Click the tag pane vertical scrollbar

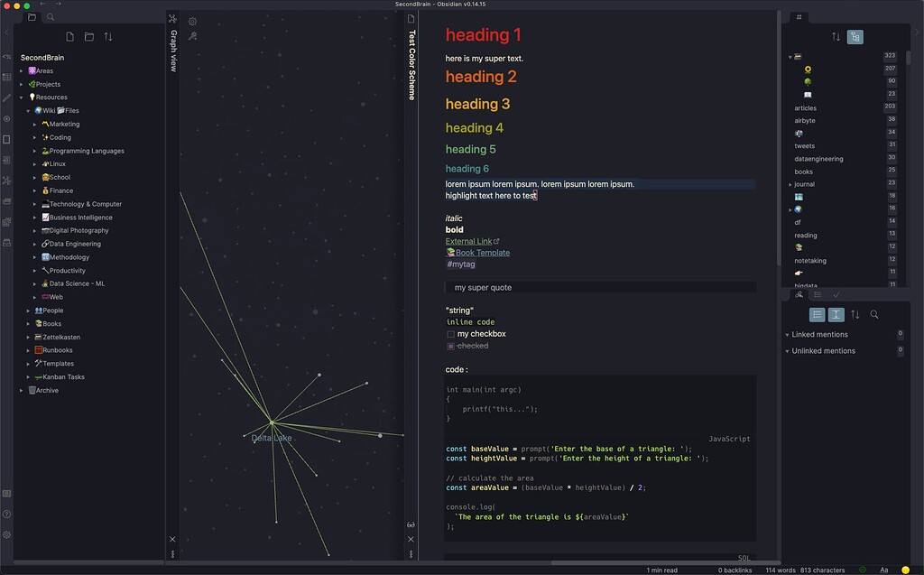[x=909, y=58]
